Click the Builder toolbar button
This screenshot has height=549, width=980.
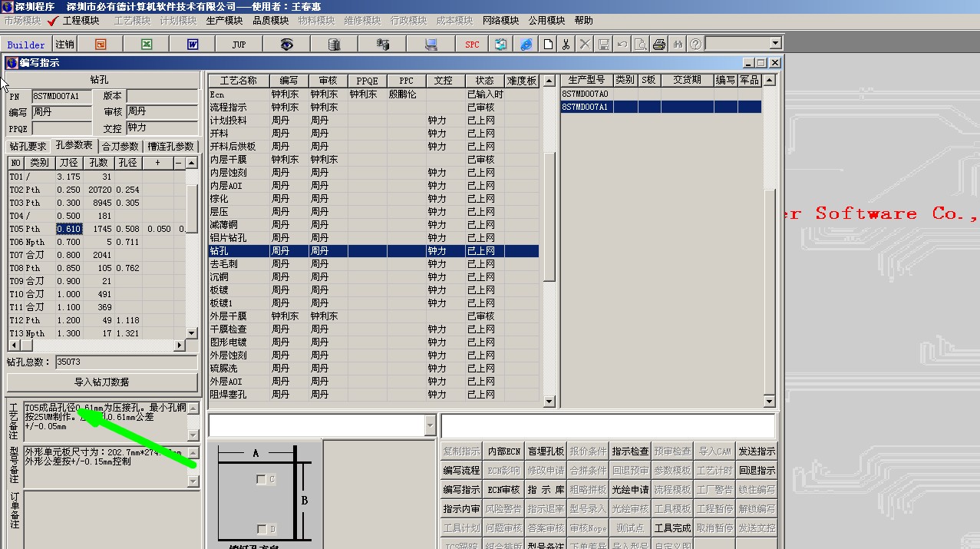click(x=27, y=45)
